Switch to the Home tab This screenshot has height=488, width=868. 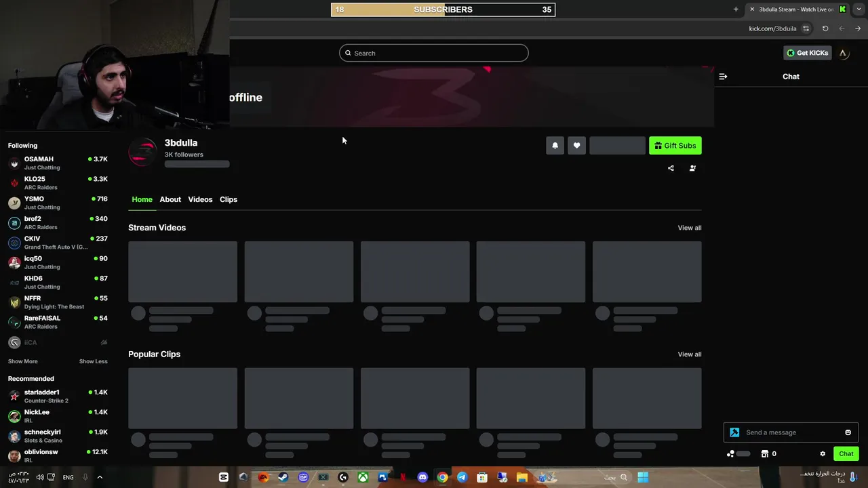[142, 199]
